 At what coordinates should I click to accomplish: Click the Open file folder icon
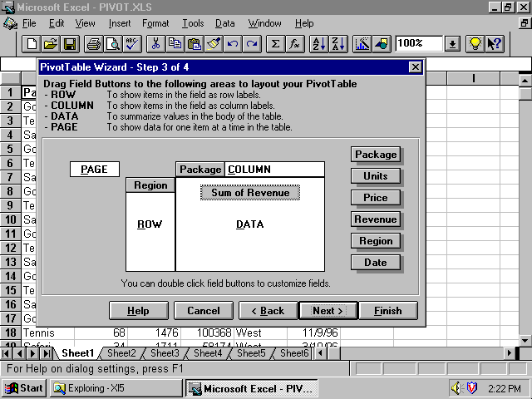click(x=51, y=44)
